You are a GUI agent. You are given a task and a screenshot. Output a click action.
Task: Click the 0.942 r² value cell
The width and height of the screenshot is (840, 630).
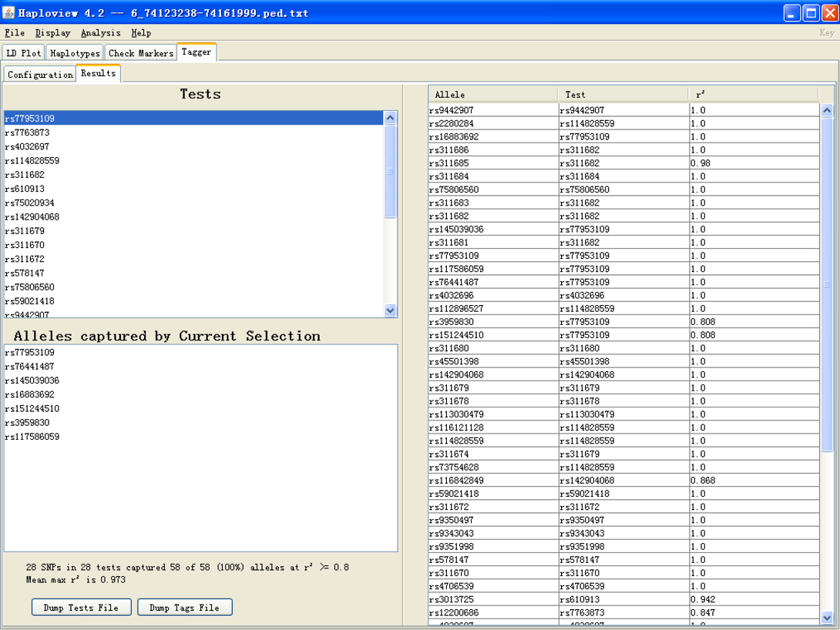point(754,599)
